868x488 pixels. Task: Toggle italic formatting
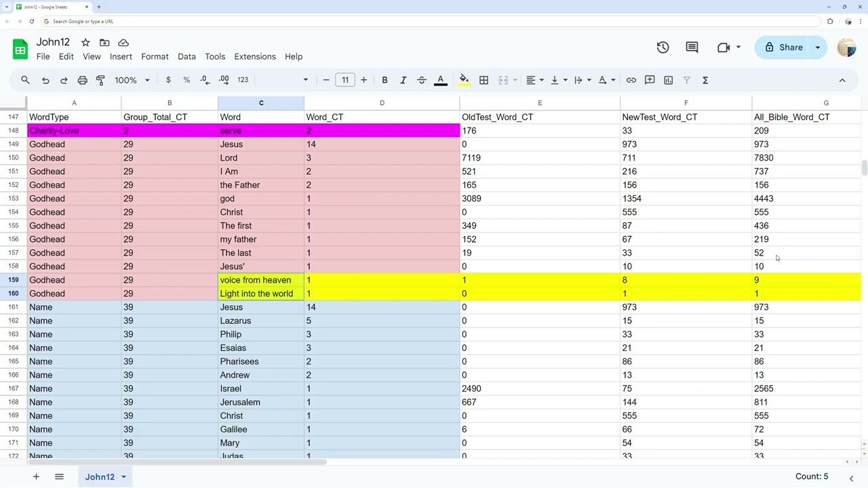(x=403, y=80)
